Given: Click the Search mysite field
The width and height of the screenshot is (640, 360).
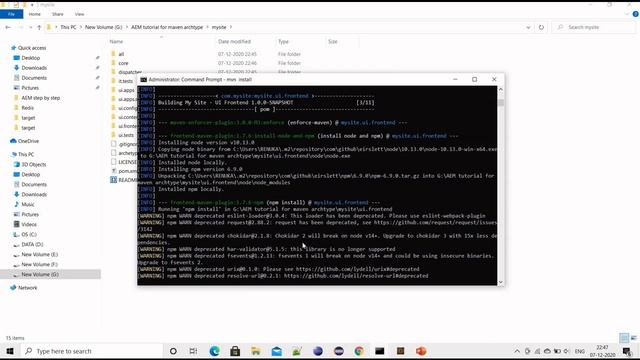Looking at the screenshot, I should pyautogui.click(x=594, y=27).
